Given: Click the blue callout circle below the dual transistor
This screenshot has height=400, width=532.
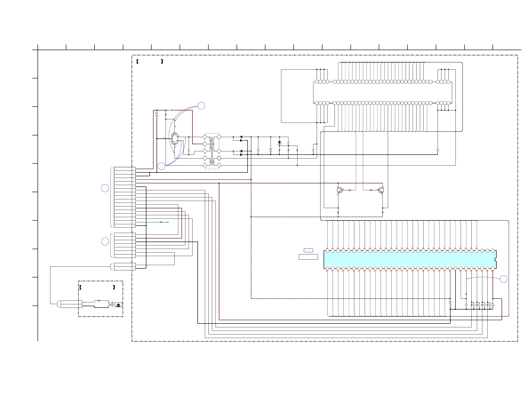Looking at the screenshot, I should point(161,166).
